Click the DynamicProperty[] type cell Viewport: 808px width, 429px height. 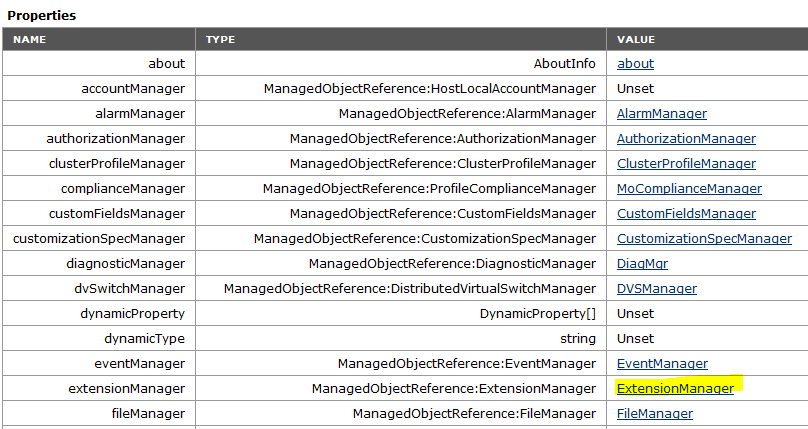tap(401, 314)
